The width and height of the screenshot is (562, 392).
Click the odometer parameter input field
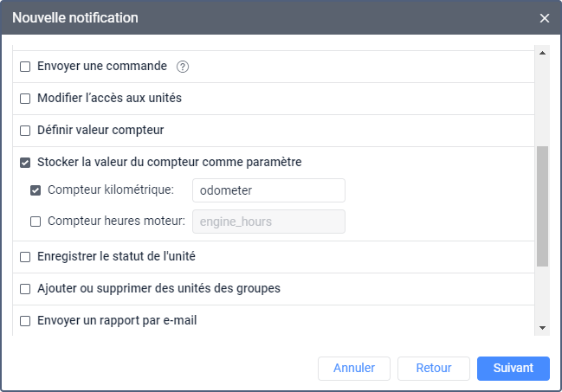tap(268, 190)
